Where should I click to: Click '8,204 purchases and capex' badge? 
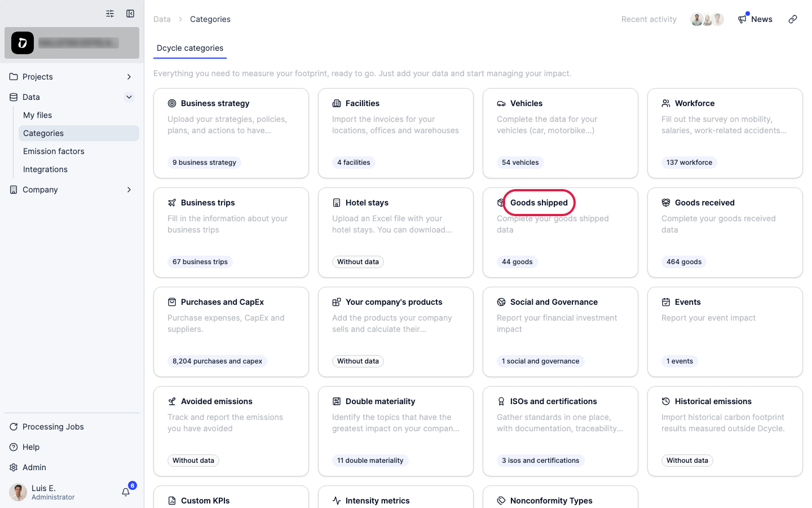point(217,361)
